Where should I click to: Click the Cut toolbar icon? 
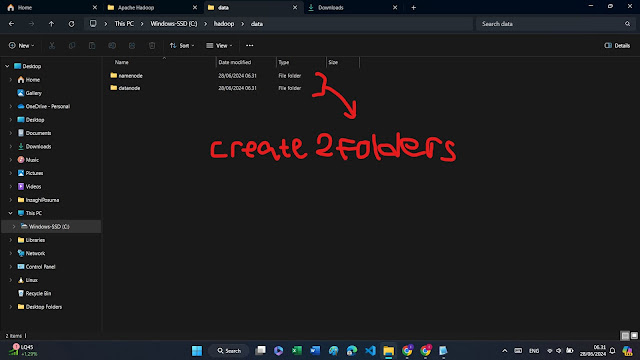click(x=52, y=45)
